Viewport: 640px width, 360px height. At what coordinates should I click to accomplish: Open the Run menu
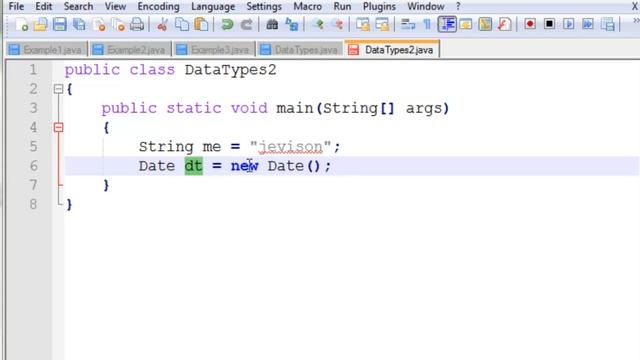coord(342,7)
